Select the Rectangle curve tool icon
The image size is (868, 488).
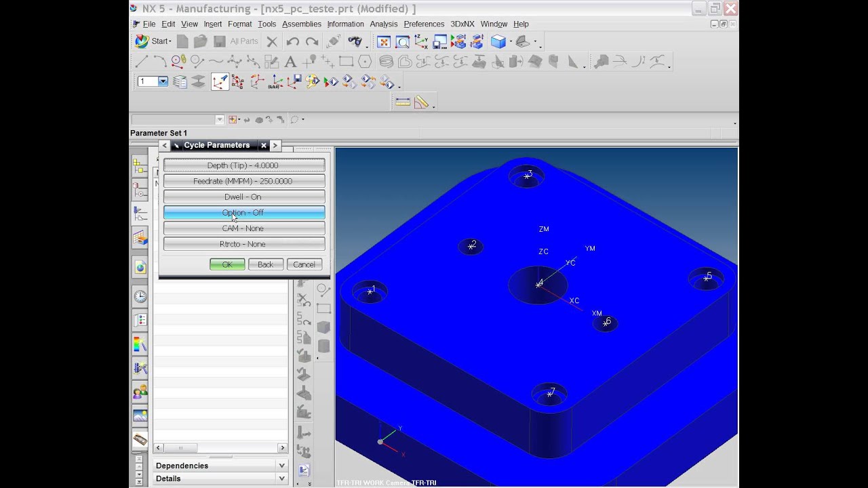click(346, 62)
